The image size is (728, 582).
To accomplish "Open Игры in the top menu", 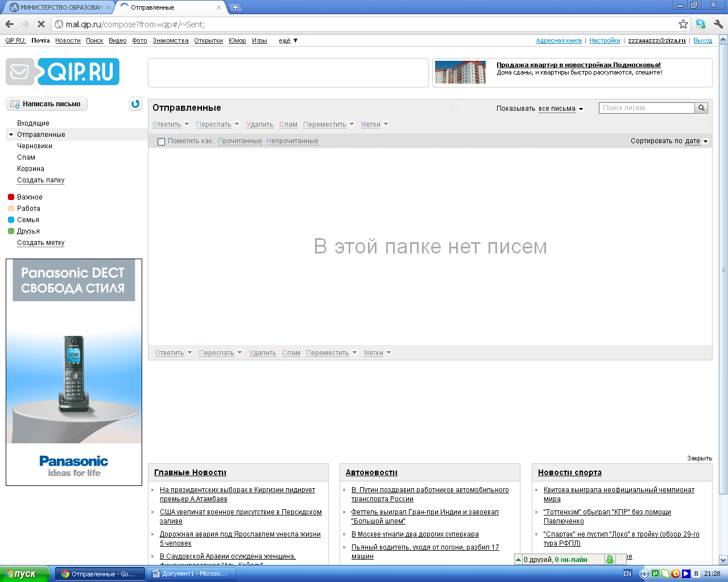I will click(x=259, y=40).
